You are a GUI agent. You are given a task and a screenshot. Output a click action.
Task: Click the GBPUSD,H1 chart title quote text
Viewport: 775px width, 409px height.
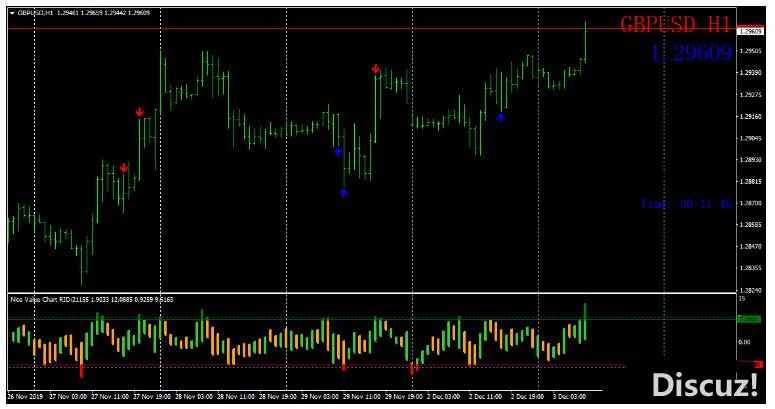pyautogui.click(x=84, y=13)
